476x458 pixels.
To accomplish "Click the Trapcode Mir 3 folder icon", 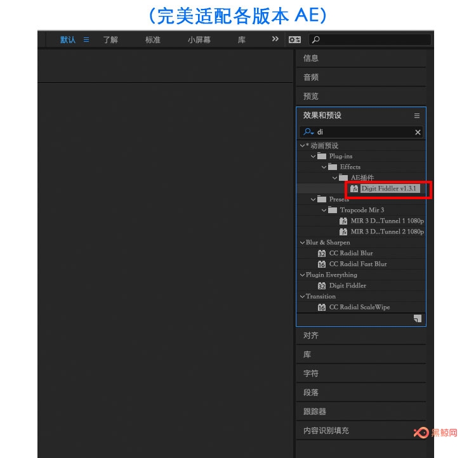I will 333,210.
